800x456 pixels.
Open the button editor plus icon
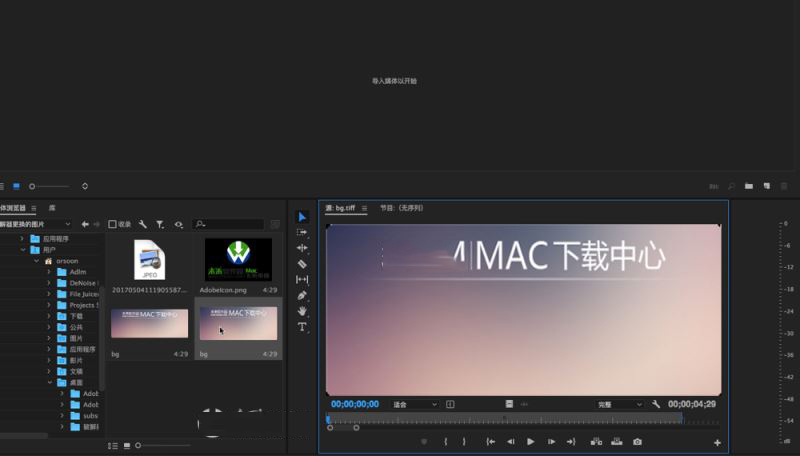pyautogui.click(x=717, y=443)
